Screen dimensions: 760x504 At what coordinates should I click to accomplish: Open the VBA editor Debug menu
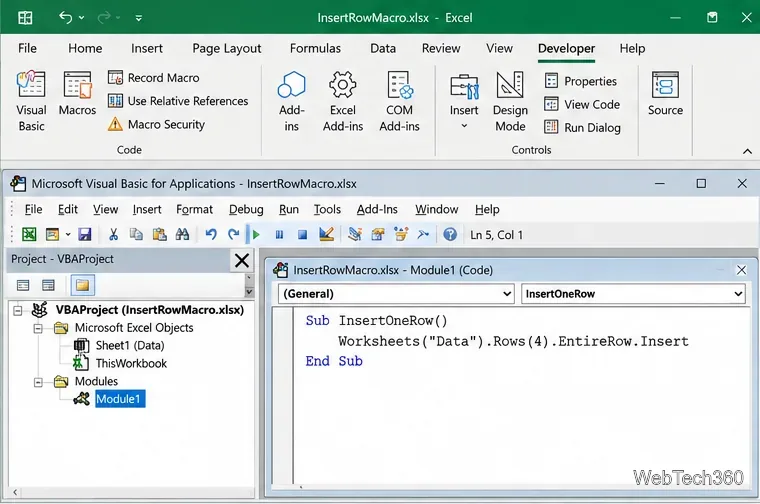tap(246, 209)
